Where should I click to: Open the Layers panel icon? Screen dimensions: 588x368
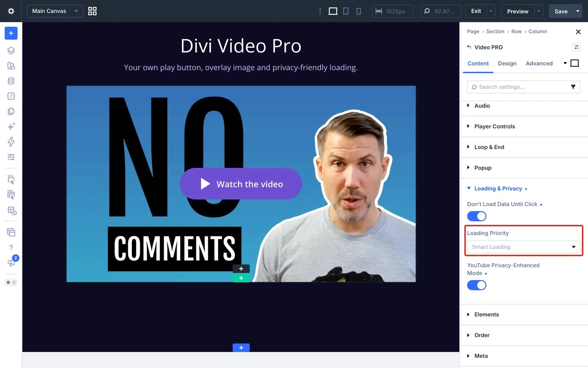[11, 50]
